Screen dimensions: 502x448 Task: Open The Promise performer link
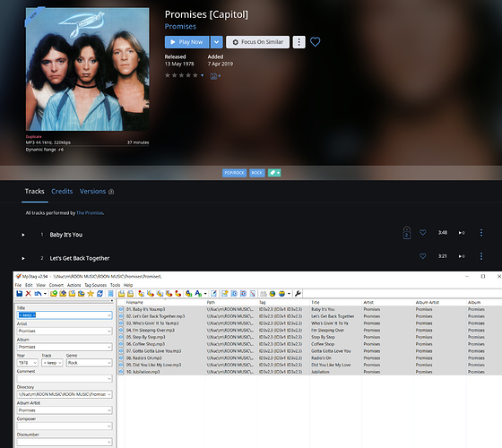90,213
